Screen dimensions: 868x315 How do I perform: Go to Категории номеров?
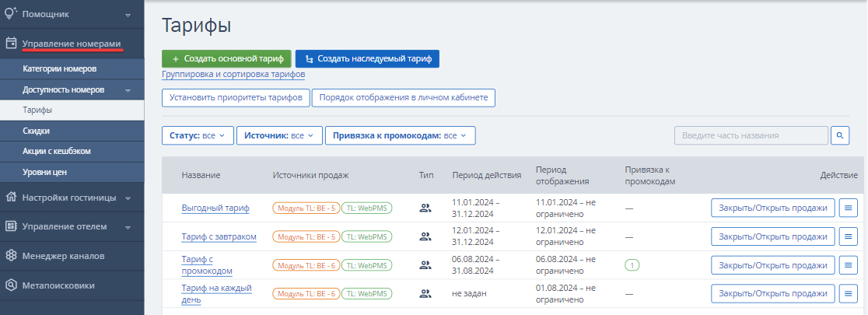72,69
